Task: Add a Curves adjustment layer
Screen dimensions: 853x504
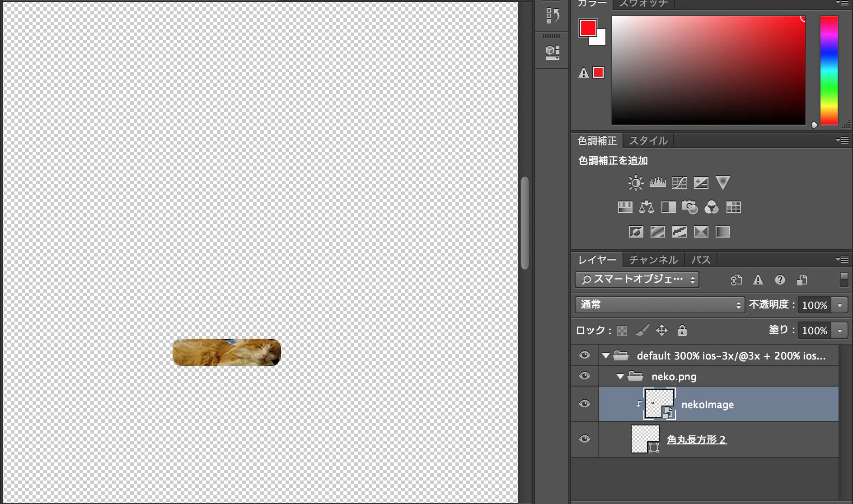Action: tap(679, 182)
